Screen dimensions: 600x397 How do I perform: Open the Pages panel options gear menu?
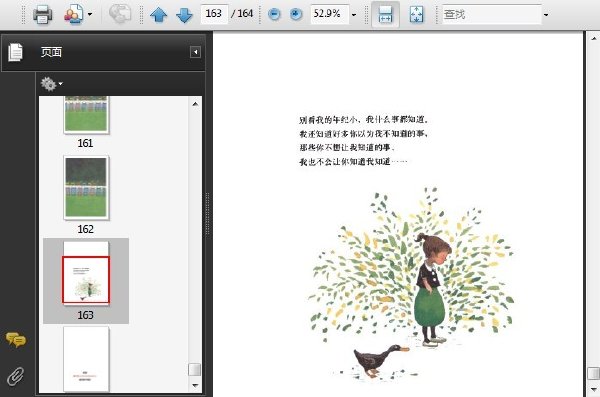pos(51,83)
